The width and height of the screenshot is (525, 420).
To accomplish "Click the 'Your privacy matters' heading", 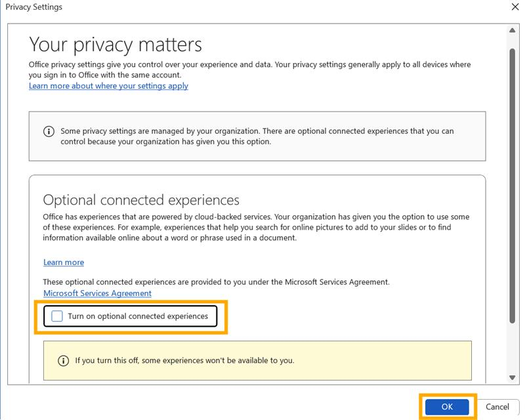I will pyautogui.click(x=115, y=45).
